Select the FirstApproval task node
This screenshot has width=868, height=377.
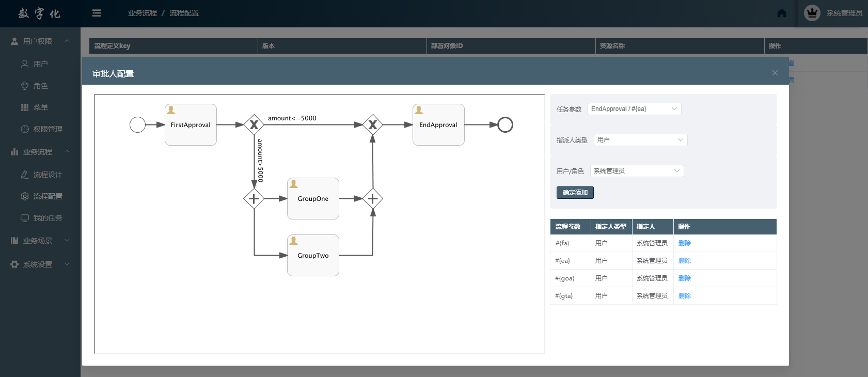[191, 125]
